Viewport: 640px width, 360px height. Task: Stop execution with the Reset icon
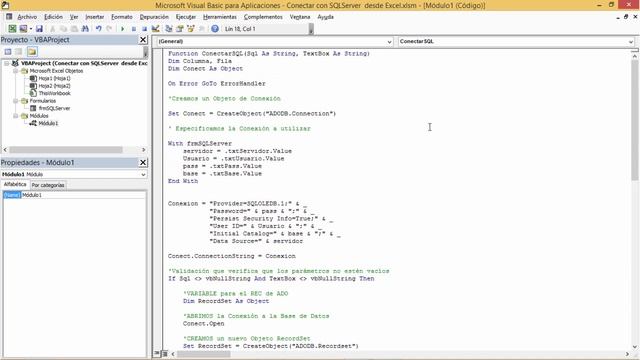144,29
